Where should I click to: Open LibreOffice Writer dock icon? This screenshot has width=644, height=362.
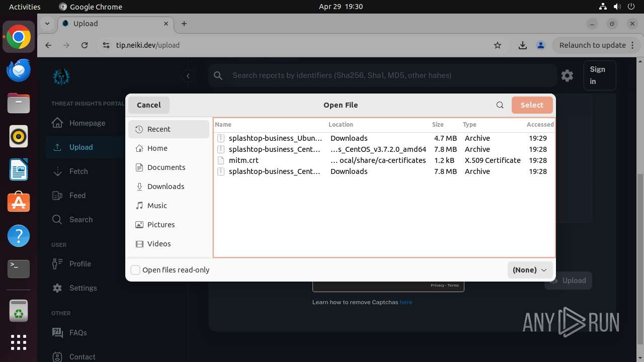19,169
